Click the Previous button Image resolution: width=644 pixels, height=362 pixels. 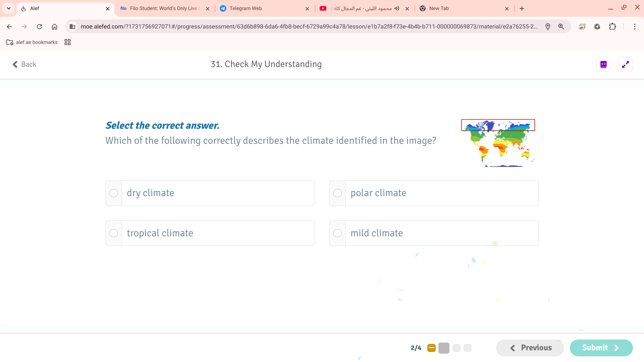(x=530, y=348)
